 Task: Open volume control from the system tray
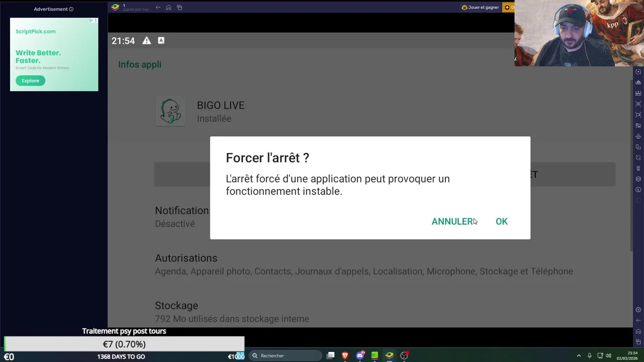click(x=608, y=355)
